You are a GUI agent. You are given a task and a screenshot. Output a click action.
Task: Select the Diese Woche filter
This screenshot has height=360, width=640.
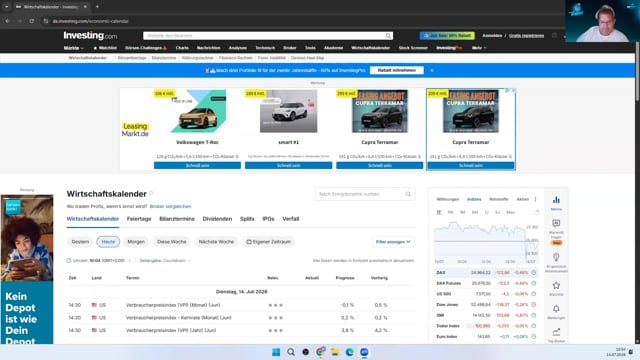[171, 242]
